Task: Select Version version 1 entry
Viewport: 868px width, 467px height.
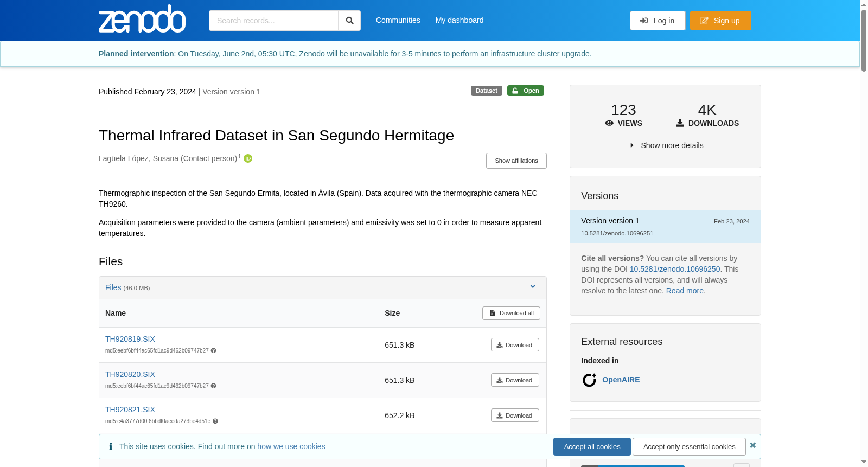Action: tap(665, 227)
